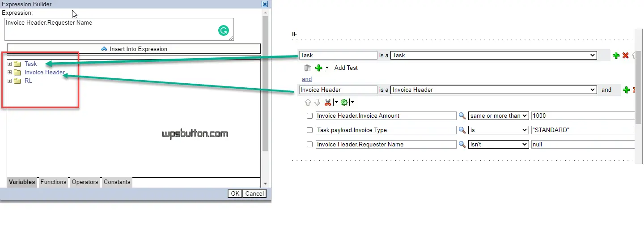The width and height of the screenshot is (644, 227).
Task: Click the scissors cut icon
Action: point(328,103)
